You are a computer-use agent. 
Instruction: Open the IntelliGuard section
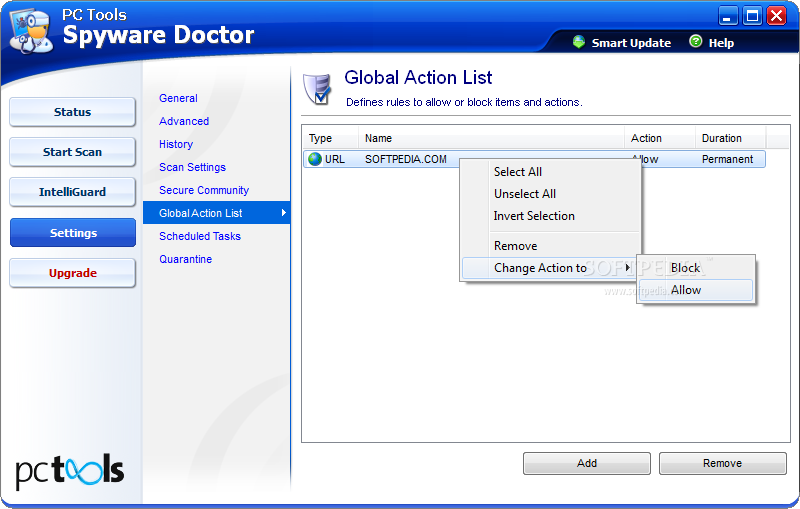(72, 192)
